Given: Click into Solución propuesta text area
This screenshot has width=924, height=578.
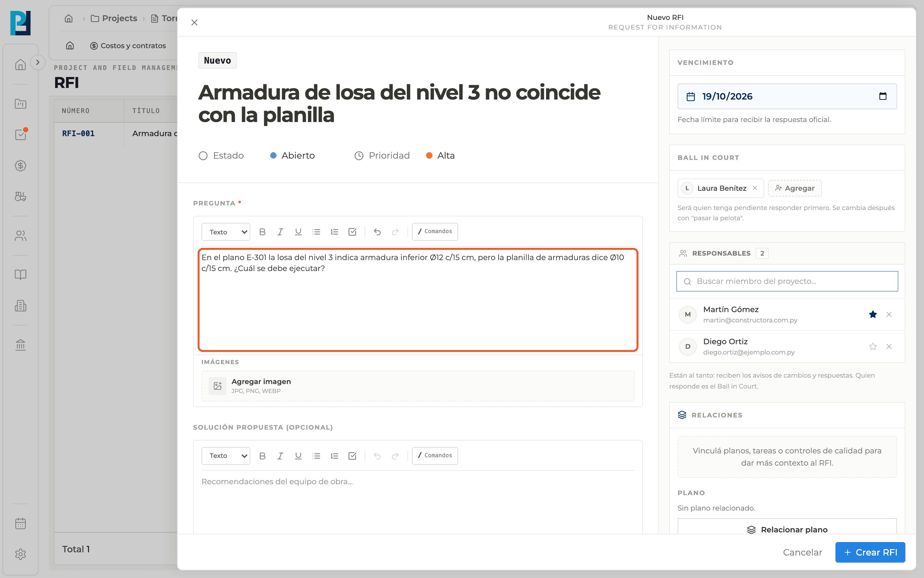Looking at the screenshot, I should coord(418,502).
